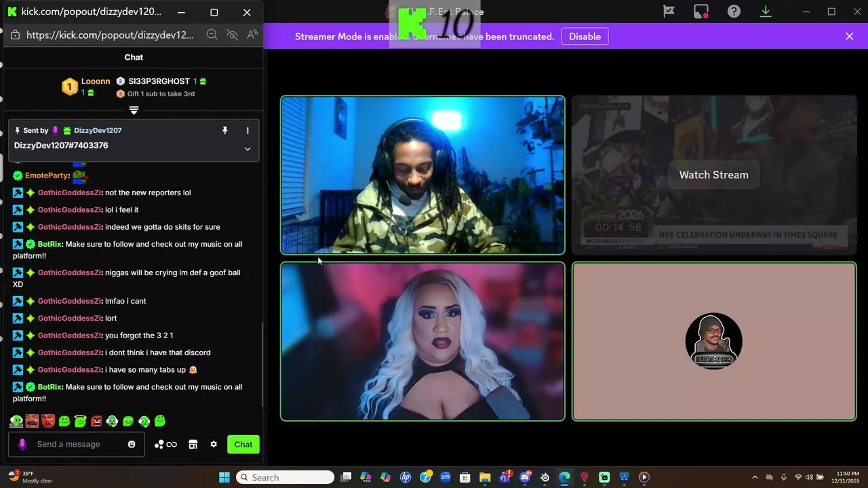Click the 'not the new reporters lol' message
This screenshot has width=868, height=488.
(148, 192)
